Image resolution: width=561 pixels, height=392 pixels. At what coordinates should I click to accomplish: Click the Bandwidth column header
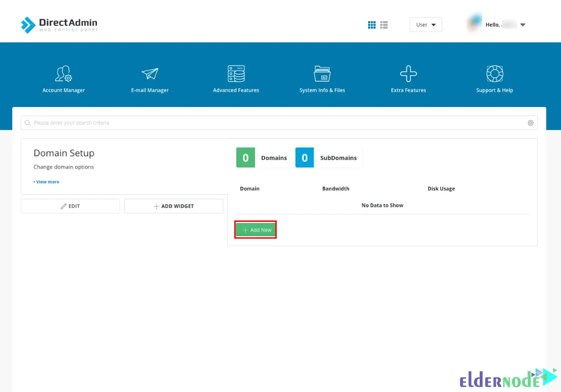pyautogui.click(x=336, y=189)
